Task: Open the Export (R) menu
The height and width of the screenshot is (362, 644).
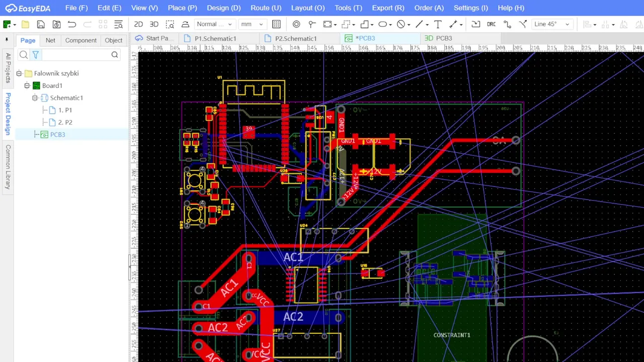Action: (x=388, y=8)
